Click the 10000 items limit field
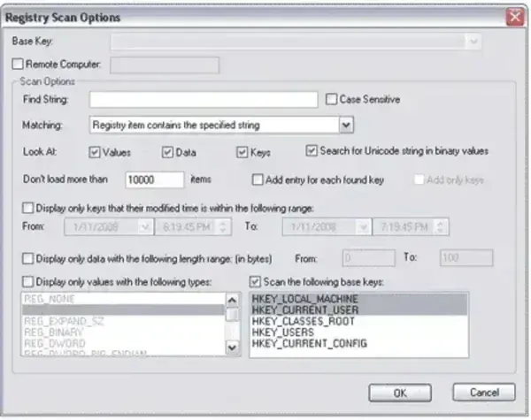This screenshot has height=420, width=531. 155,179
